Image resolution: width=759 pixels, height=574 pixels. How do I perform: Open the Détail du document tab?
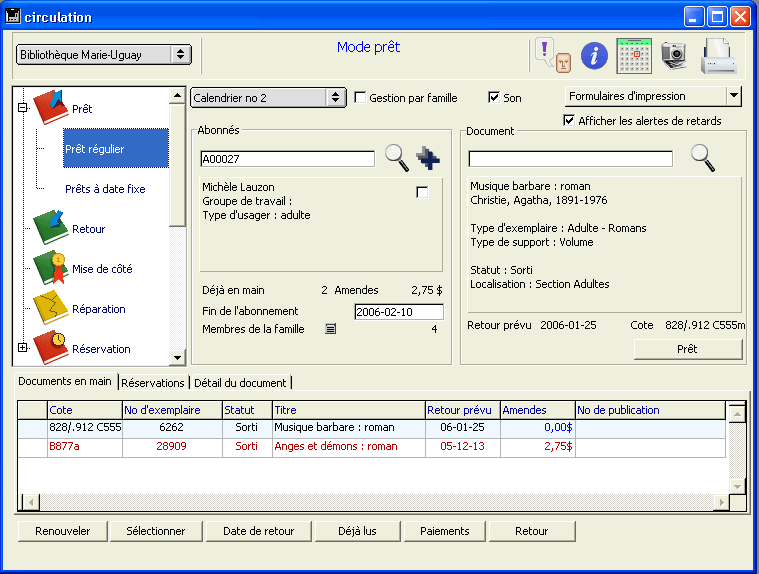(x=239, y=383)
